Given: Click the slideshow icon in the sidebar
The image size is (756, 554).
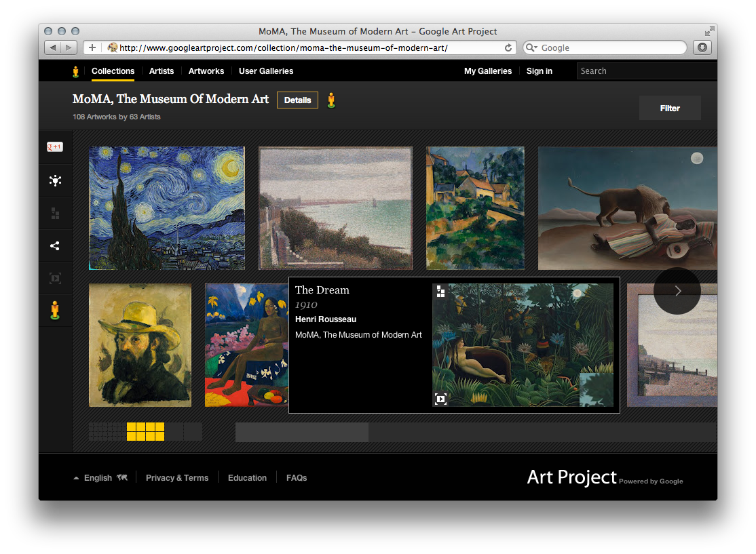Looking at the screenshot, I should click(x=55, y=278).
